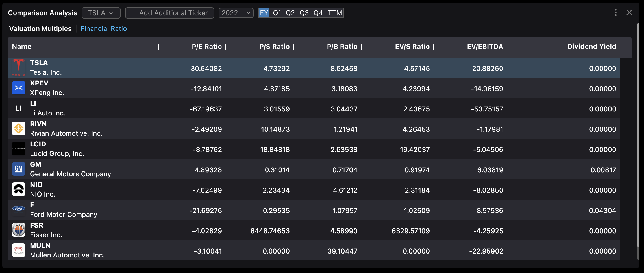Click the Rivian logo icon
Image resolution: width=644 pixels, height=273 pixels.
coord(19,129)
